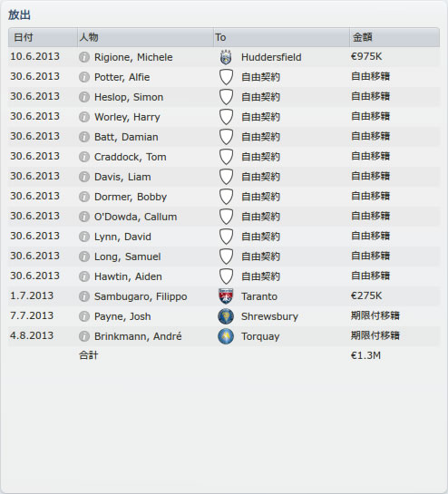
Task: Click the To column header
Action: click(x=281, y=37)
